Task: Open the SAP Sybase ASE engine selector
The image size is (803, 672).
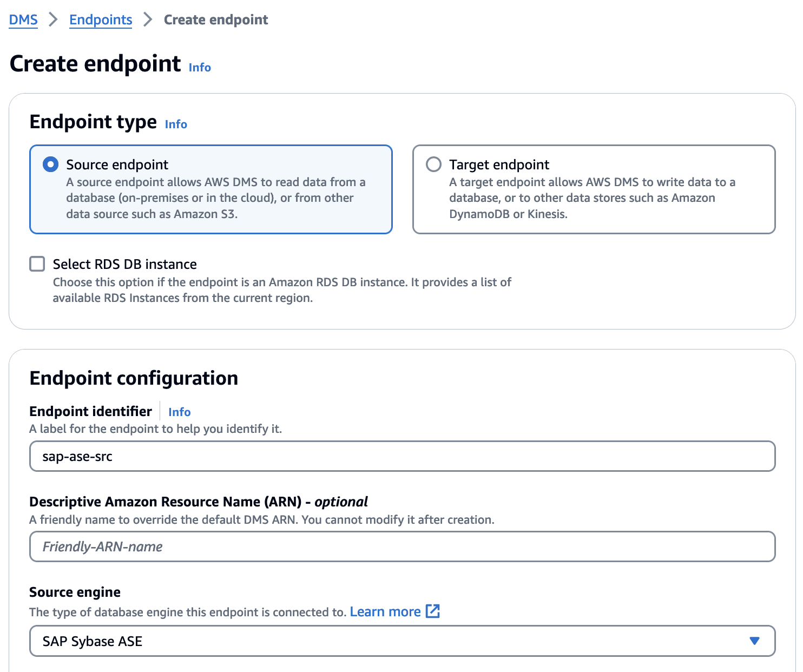Action: pyautogui.click(x=379, y=641)
